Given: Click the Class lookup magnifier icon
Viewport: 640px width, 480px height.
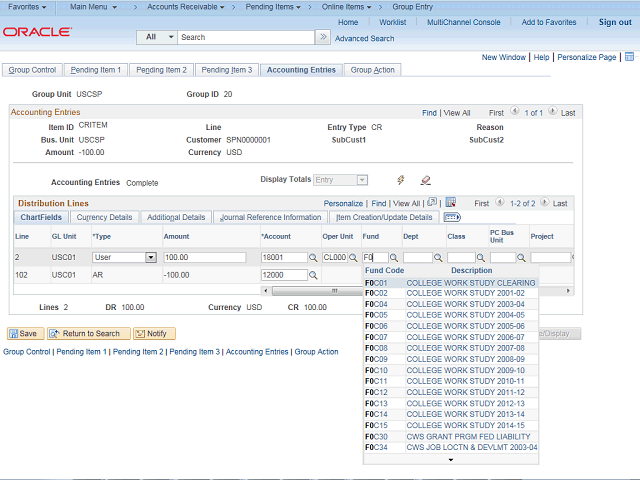Looking at the screenshot, I should [x=482, y=258].
